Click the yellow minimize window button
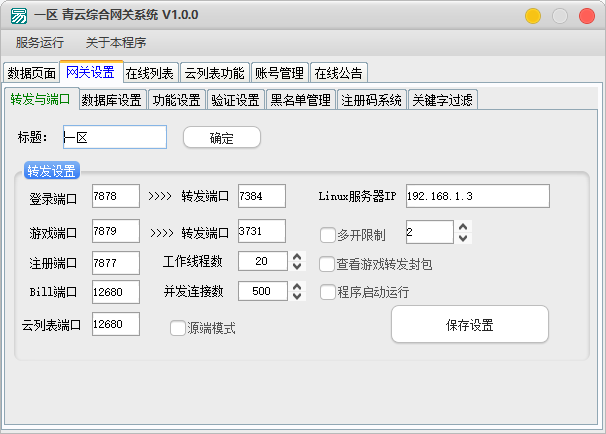 [533, 16]
